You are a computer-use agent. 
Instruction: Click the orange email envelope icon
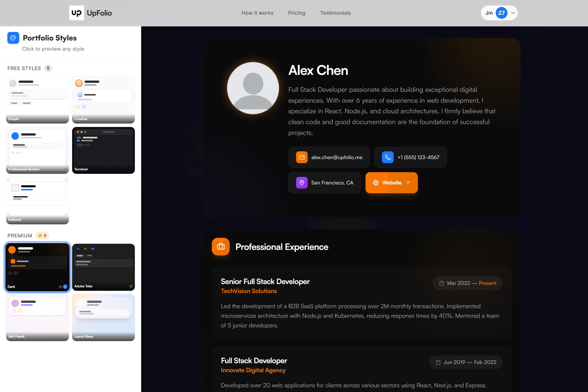[302, 157]
